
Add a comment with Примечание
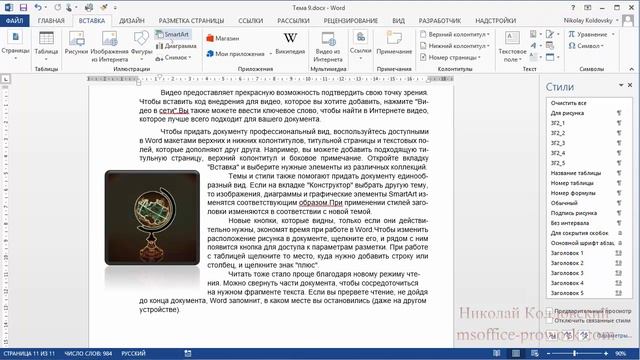(x=394, y=43)
